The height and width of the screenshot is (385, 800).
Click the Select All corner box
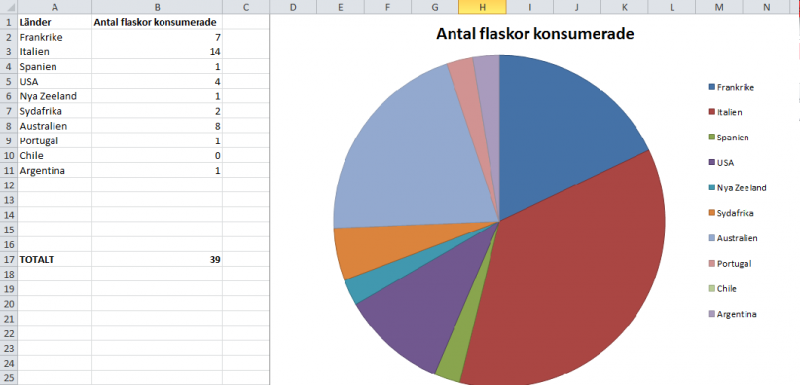pos(8,7)
